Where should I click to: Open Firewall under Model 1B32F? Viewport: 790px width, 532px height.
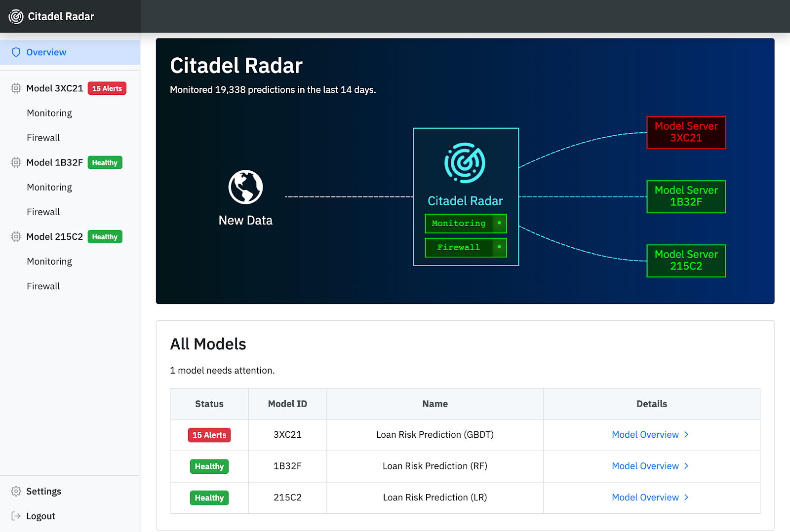click(43, 212)
